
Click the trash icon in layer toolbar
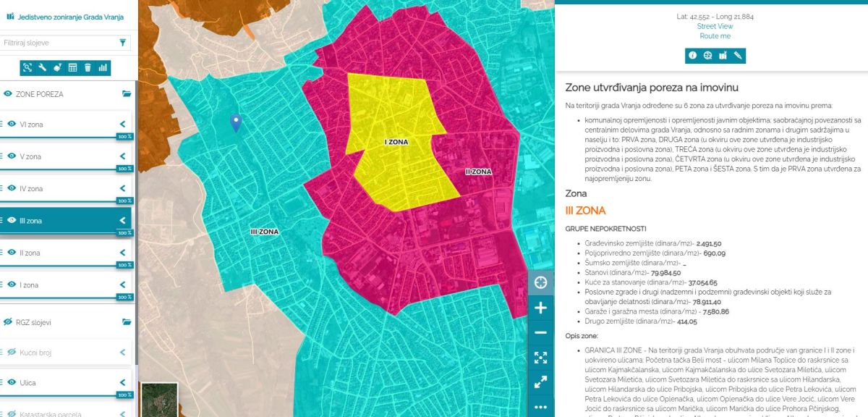click(x=88, y=67)
